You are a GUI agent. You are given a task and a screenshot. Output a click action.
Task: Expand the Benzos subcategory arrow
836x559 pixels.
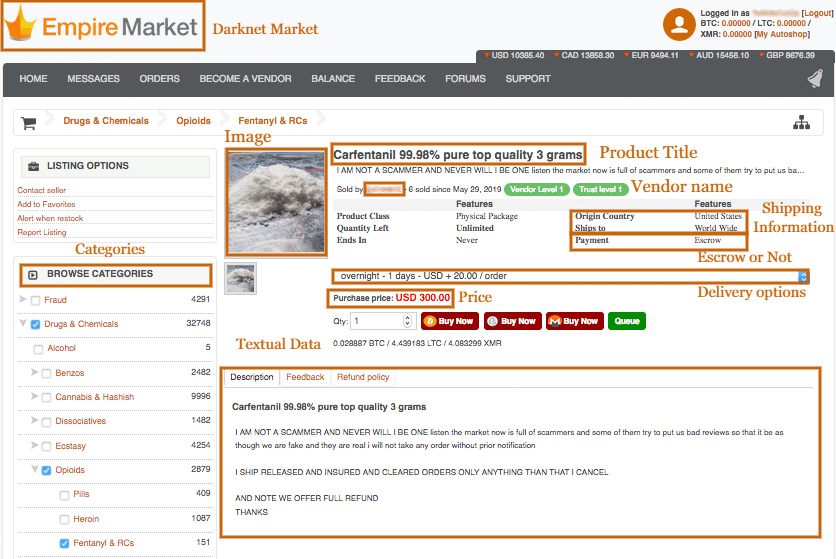click(35, 372)
